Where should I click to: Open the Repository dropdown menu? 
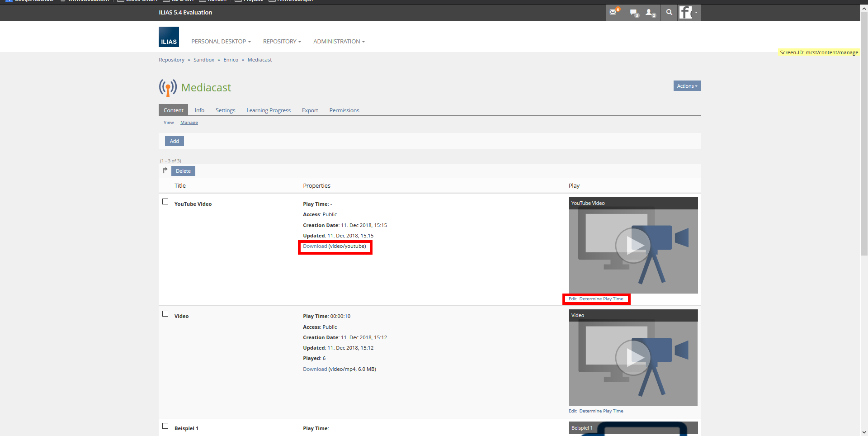click(282, 42)
